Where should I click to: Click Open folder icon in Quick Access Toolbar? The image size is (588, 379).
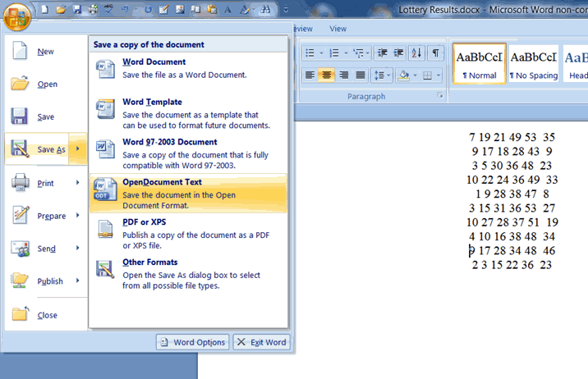point(61,9)
